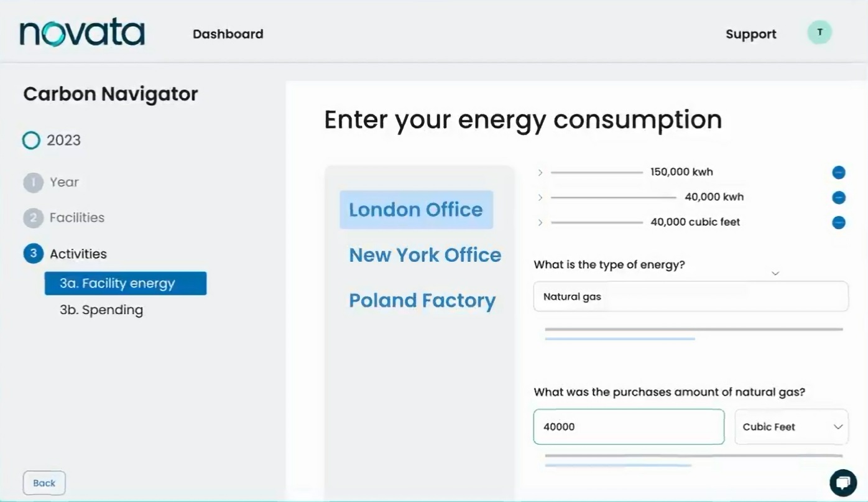868x502 pixels.
Task: Open the Novata logo home link
Action: [x=81, y=31]
